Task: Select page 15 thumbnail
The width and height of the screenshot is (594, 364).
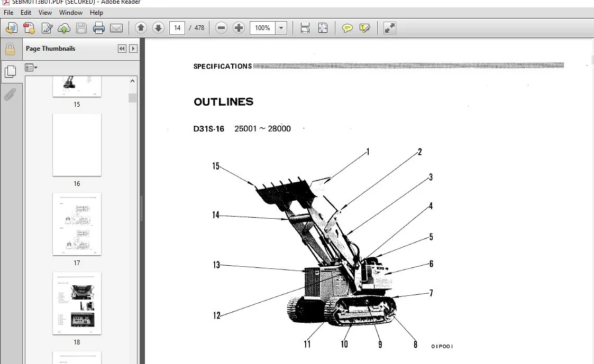Action: 77,87
